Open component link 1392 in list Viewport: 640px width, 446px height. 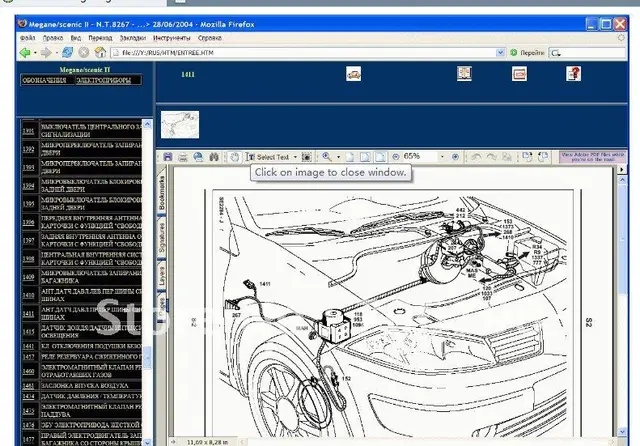click(28, 149)
